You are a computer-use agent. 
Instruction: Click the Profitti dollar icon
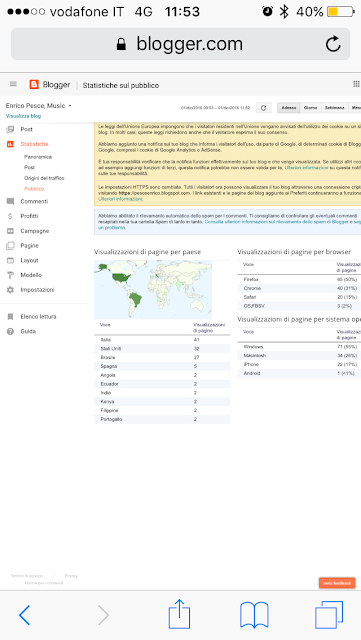coord(10,216)
